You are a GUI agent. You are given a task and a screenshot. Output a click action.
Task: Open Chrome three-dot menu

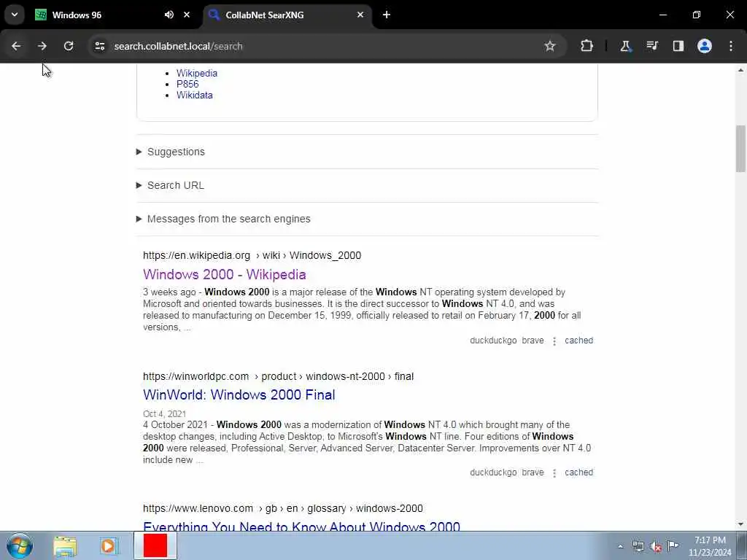(731, 46)
